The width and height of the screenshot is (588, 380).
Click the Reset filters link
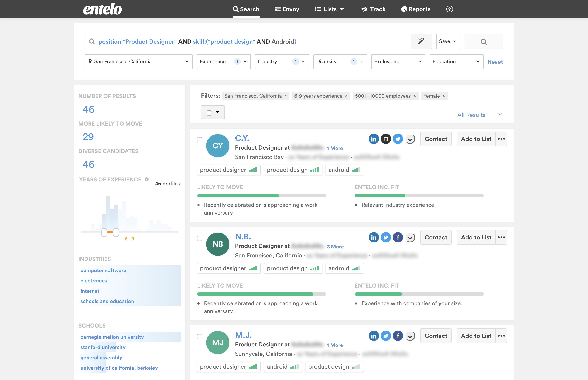(x=495, y=62)
